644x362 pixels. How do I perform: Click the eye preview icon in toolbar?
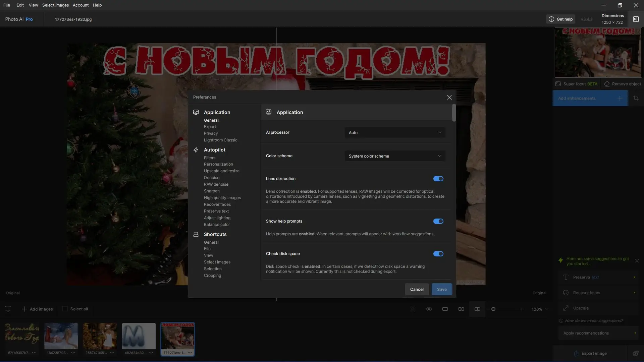point(429,309)
